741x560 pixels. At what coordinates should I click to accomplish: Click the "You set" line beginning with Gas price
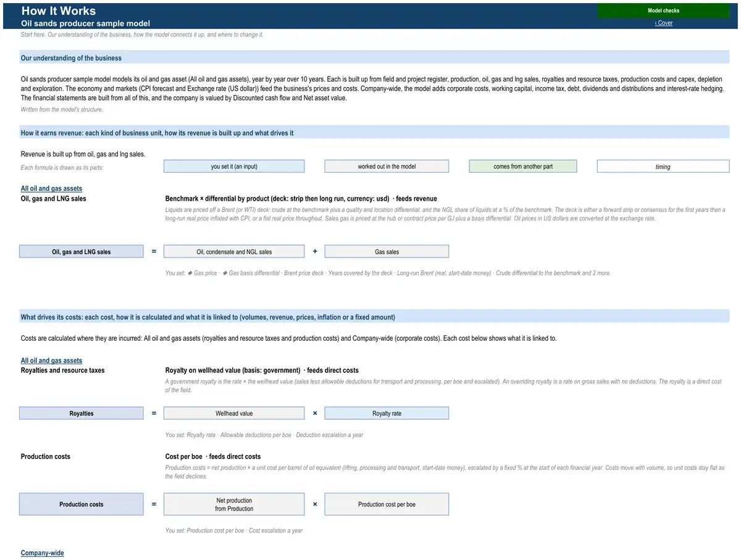pyautogui.click(x=387, y=273)
